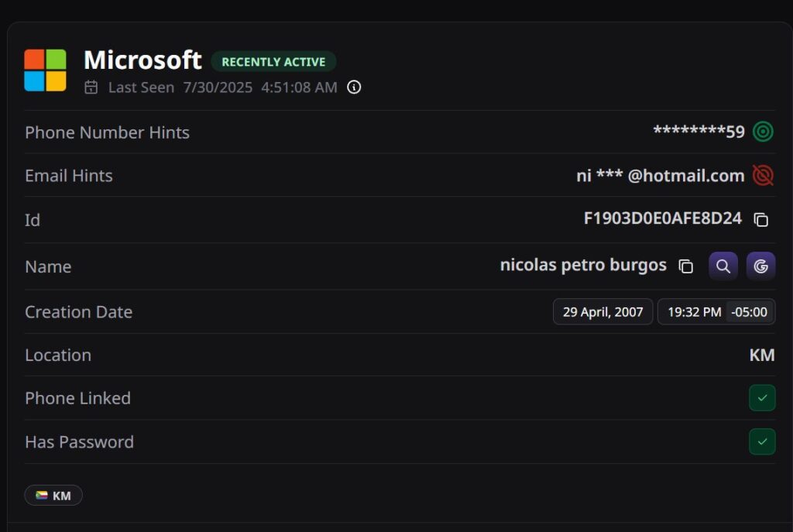Click the Microsoft logo icon
This screenshot has height=532, width=793.
pos(45,70)
